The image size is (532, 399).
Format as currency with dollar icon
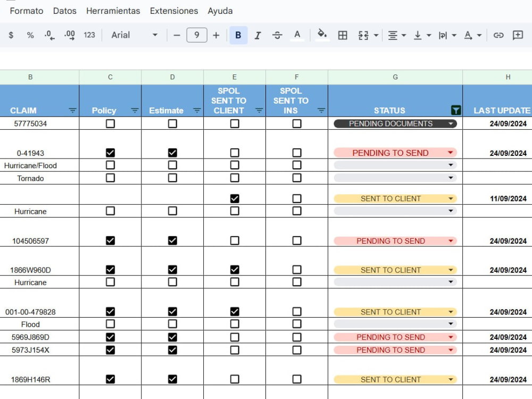click(11, 35)
